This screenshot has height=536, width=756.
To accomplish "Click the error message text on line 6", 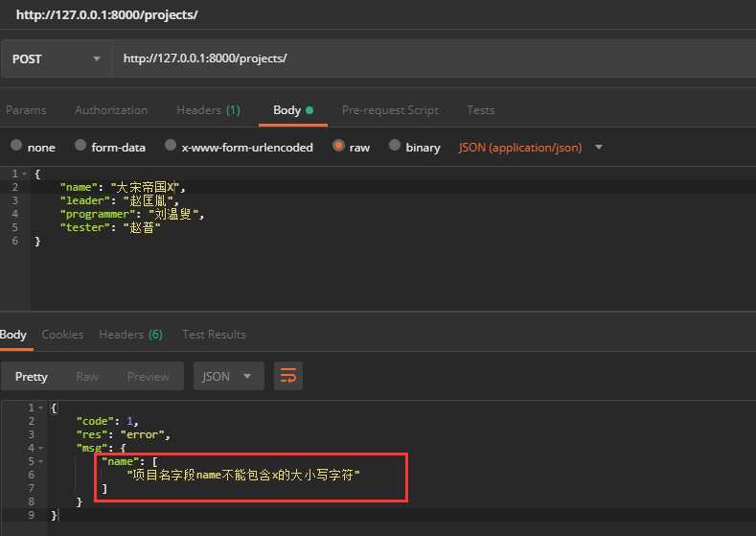I will point(243,476).
